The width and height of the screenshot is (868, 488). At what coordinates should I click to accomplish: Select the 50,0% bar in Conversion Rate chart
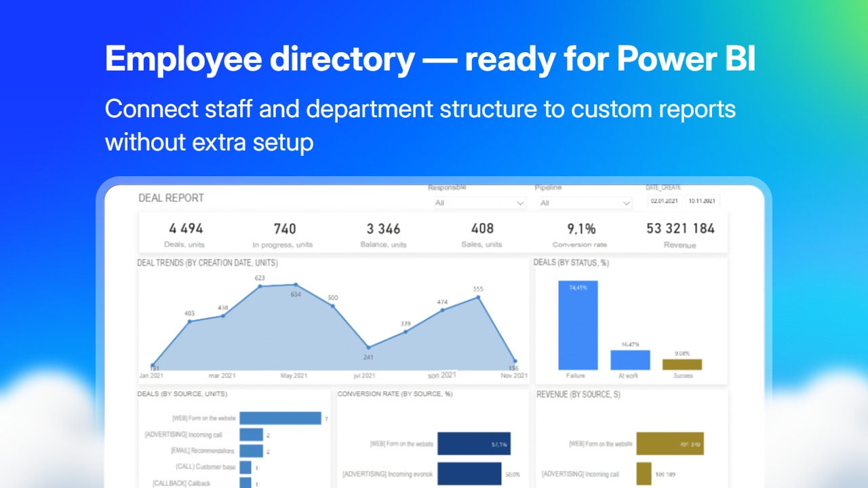tap(469, 474)
